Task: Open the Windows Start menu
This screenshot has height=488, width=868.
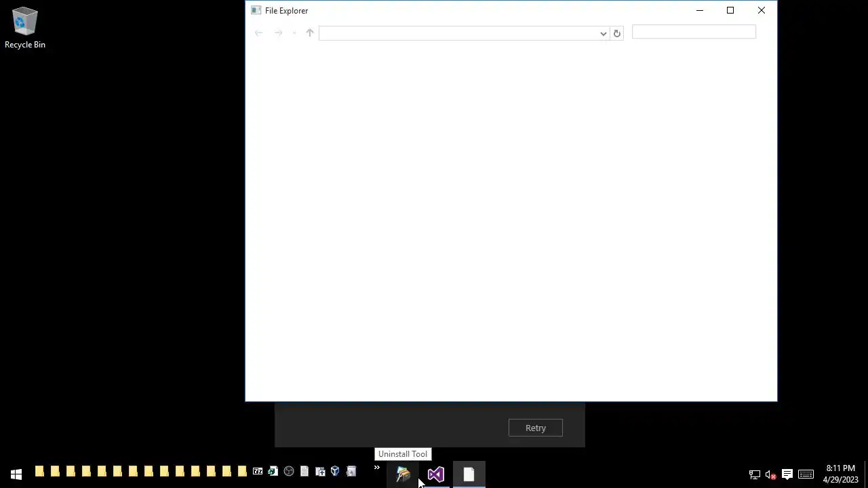Action: [x=16, y=474]
